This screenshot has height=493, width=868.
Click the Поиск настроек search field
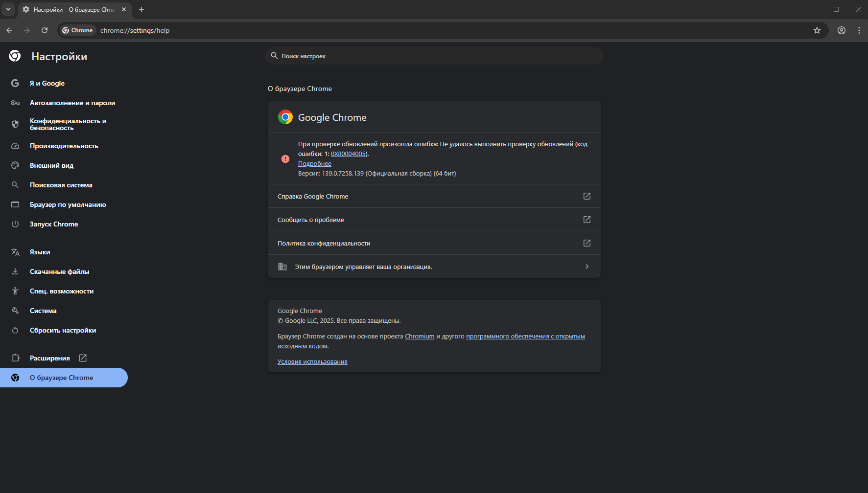[434, 56]
